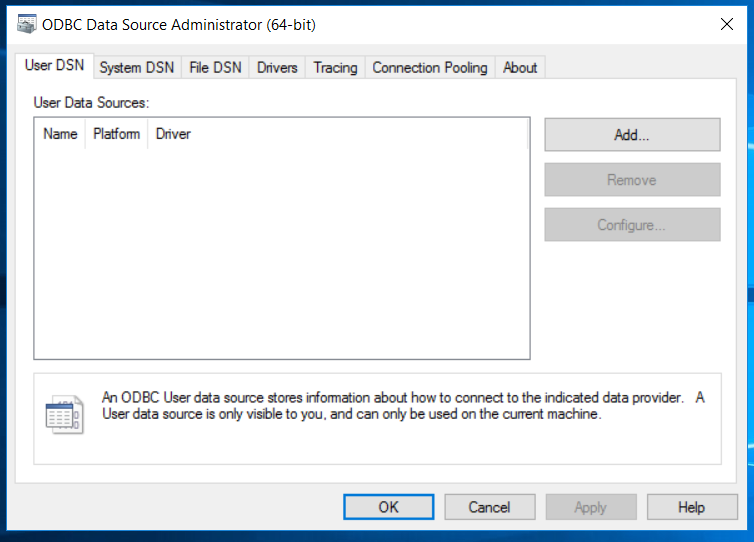Confirm with the OK button
754x542 pixels.
pyautogui.click(x=389, y=507)
